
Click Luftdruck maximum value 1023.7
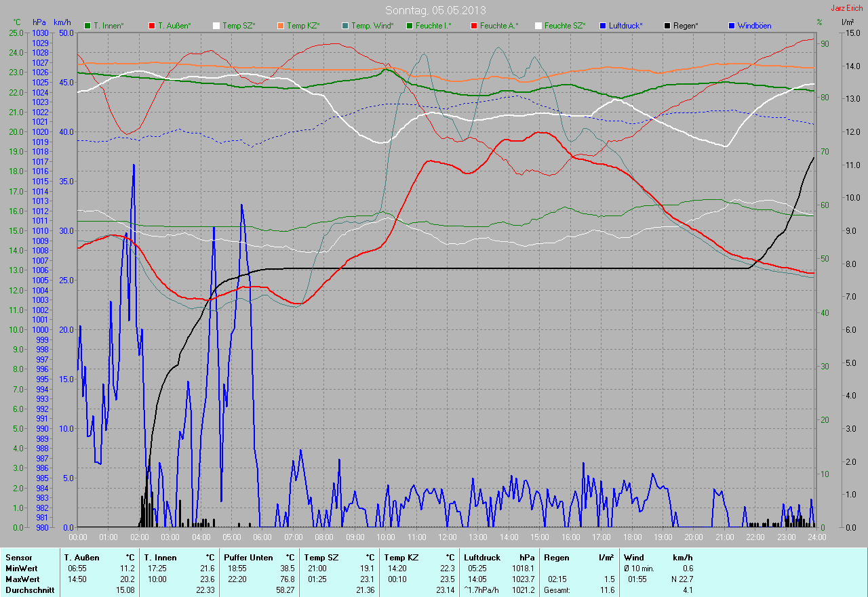pos(524,579)
